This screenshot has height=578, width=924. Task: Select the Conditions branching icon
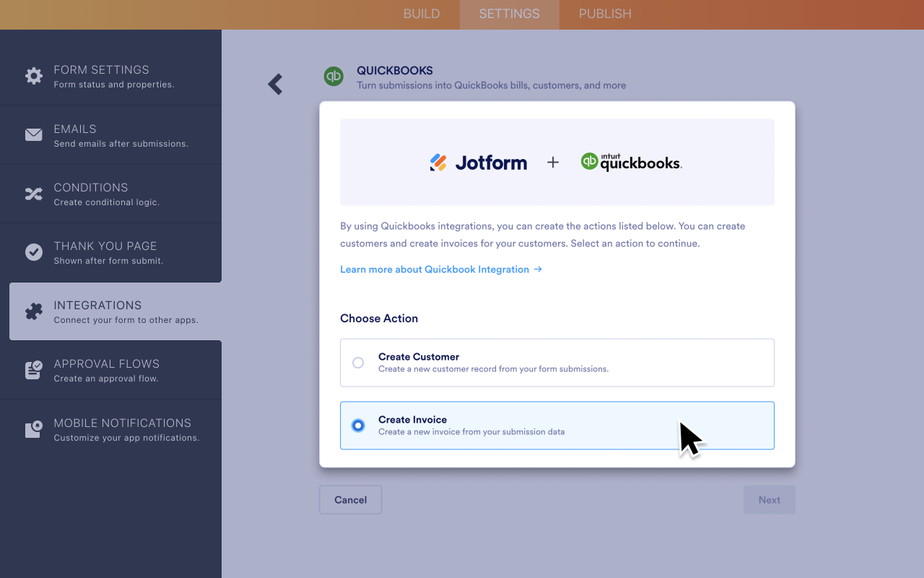[x=33, y=194]
